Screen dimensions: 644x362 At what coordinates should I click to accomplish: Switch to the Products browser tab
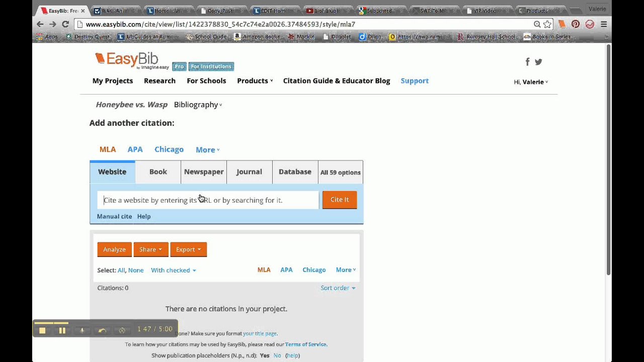click(x=537, y=11)
